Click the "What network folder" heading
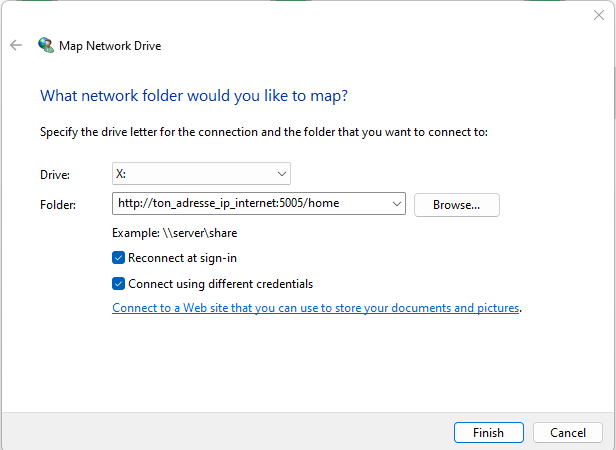Image resolution: width=616 pixels, height=450 pixels. coord(194,96)
